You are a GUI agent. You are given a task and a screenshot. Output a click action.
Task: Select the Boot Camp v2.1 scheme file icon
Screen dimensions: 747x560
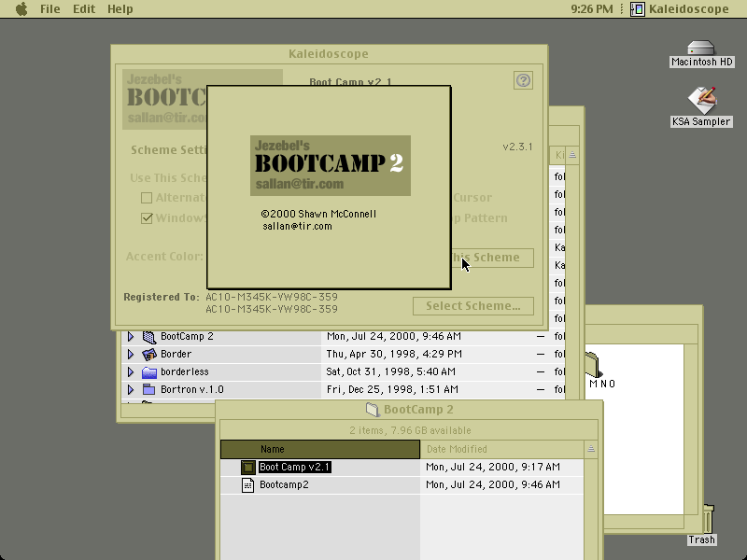247,468
